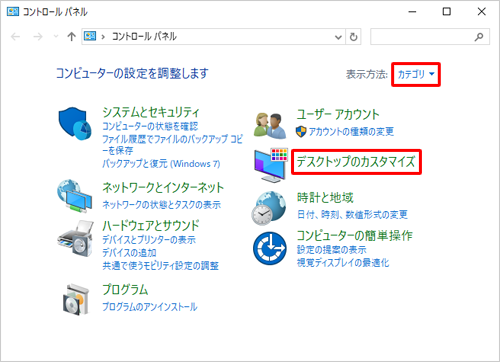The image size is (500, 362).
Task: Open 日付、時刻、数値形式の変更 link
Action: 352,214
